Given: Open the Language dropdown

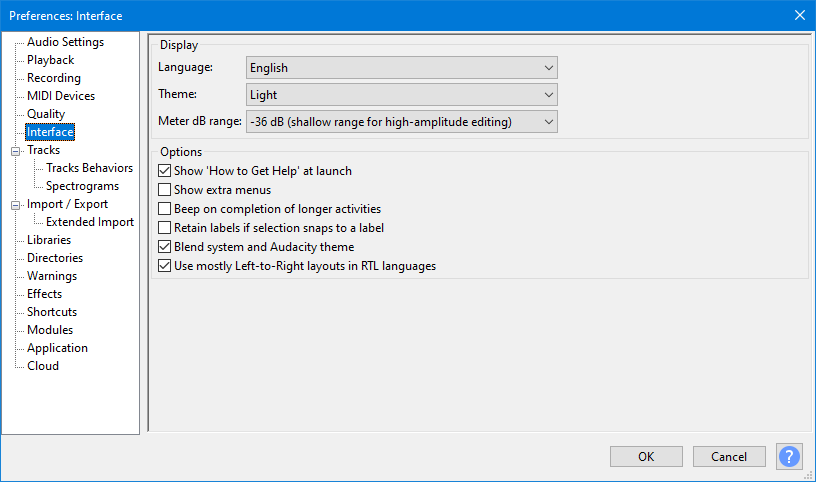Looking at the screenshot, I should (401, 68).
